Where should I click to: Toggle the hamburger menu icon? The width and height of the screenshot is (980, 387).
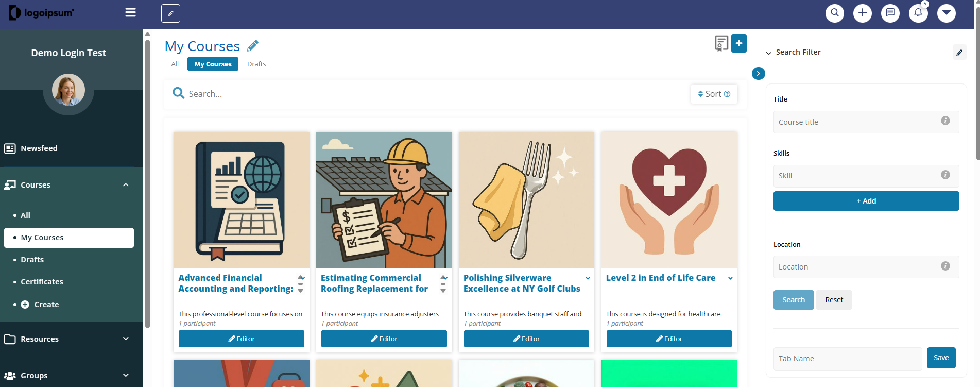131,12
